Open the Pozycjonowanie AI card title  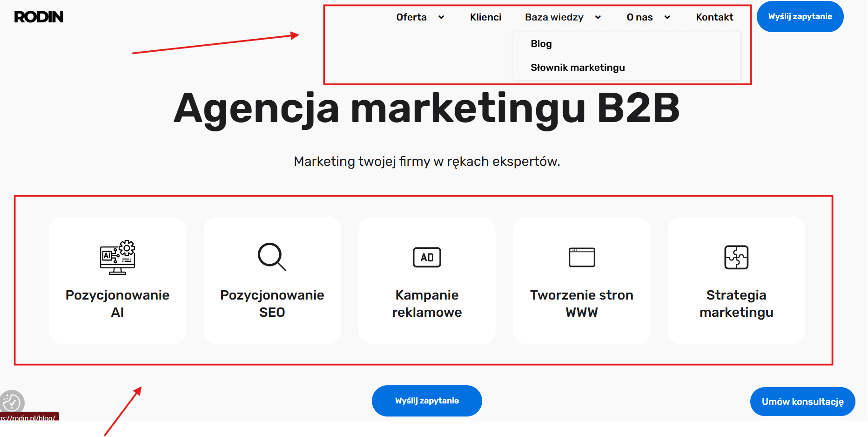[117, 304]
